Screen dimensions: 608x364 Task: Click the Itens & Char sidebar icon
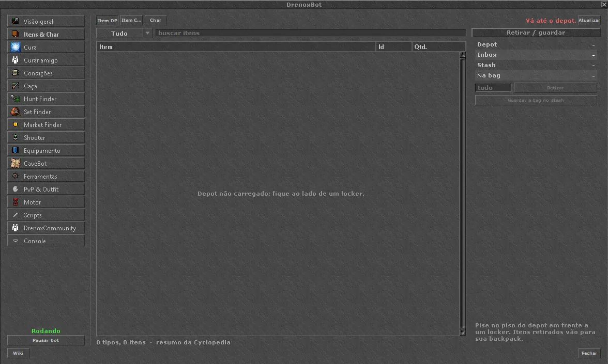(15, 34)
